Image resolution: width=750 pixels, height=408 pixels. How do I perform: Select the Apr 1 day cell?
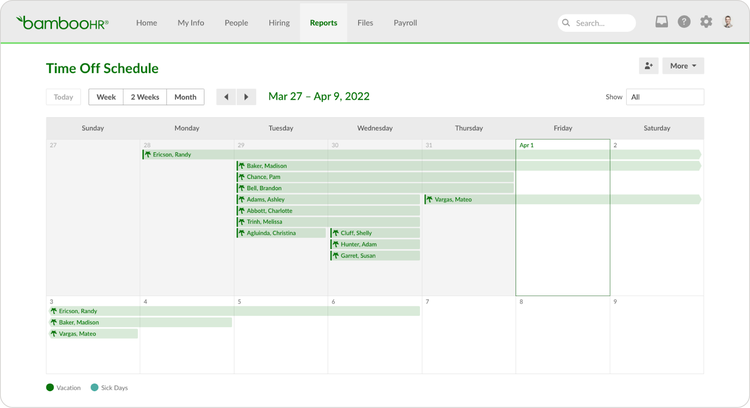click(x=562, y=218)
